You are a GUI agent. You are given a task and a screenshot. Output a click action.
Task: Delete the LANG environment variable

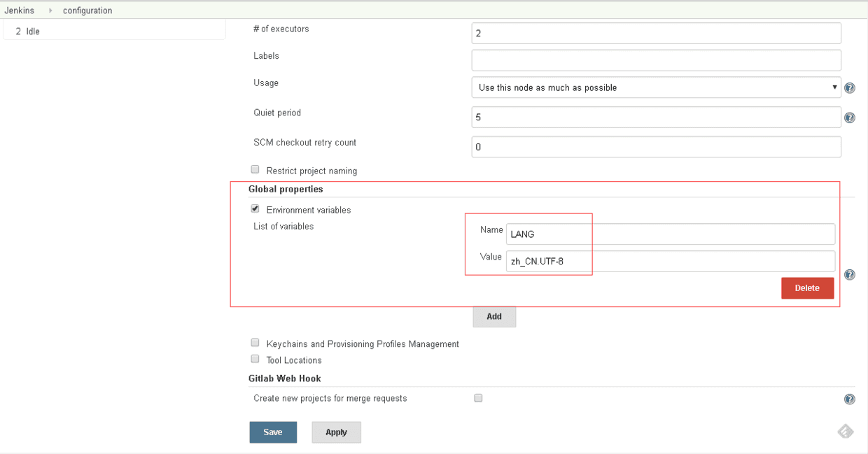click(x=807, y=288)
